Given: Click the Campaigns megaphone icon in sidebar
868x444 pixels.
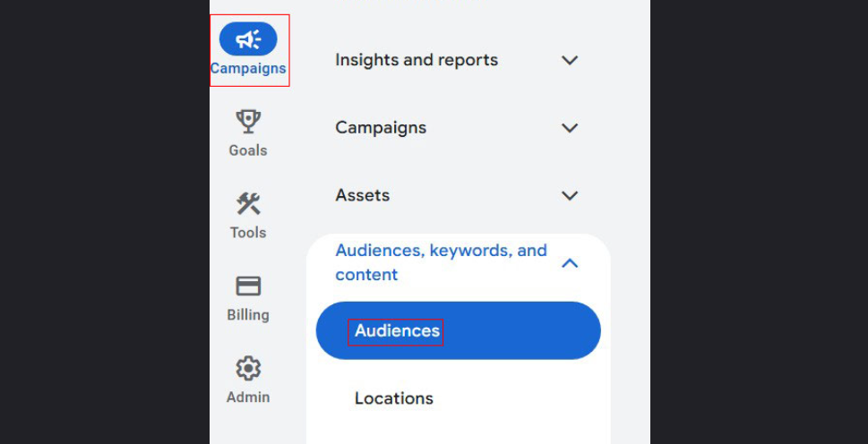Looking at the screenshot, I should point(248,39).
